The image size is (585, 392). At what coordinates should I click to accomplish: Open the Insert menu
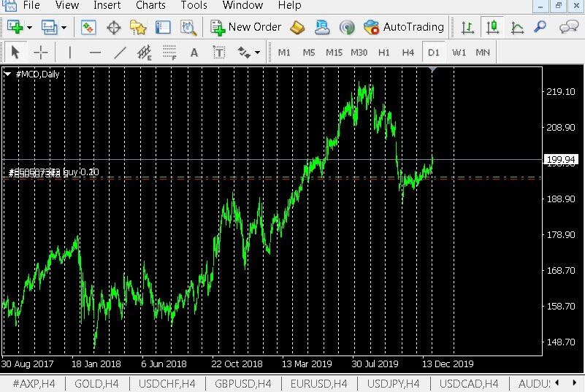(107, 5)
